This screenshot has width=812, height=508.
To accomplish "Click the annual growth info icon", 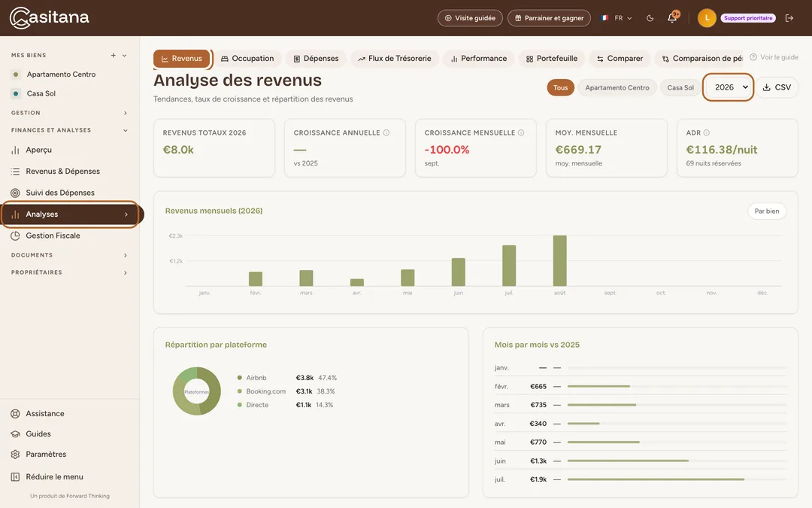I will 386,132.
